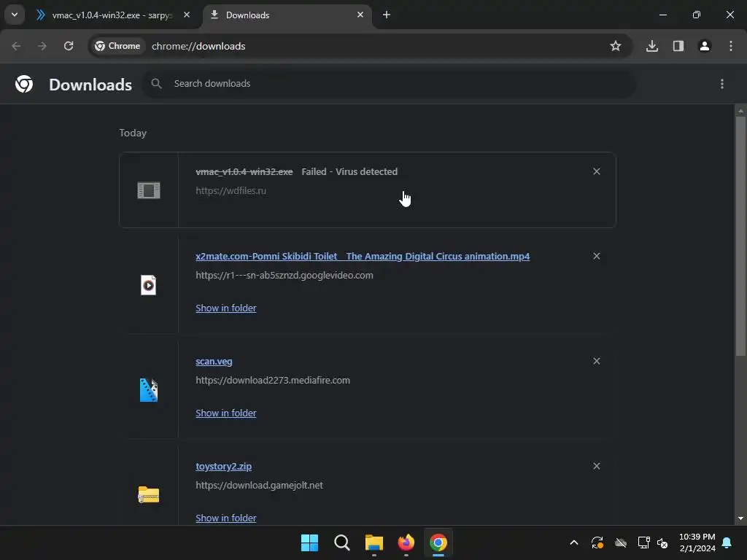Open Firefox from the taskbar
747x560 pixels.
pyautogui.click(x=406, y=542)
